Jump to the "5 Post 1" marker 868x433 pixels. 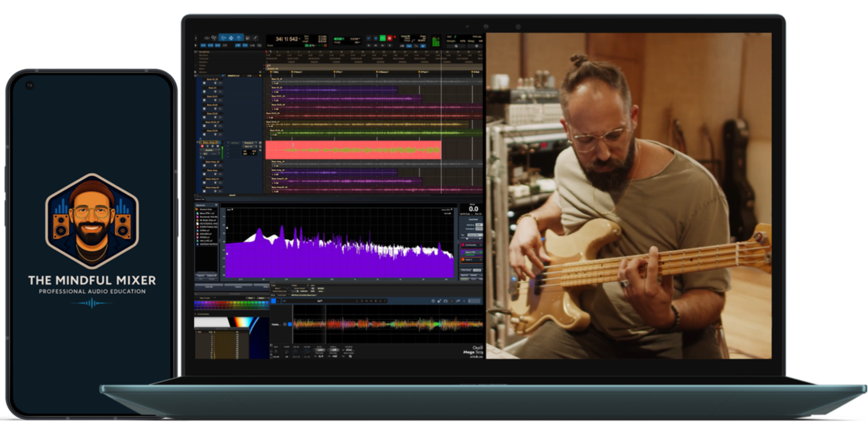[x=424, y=73]
